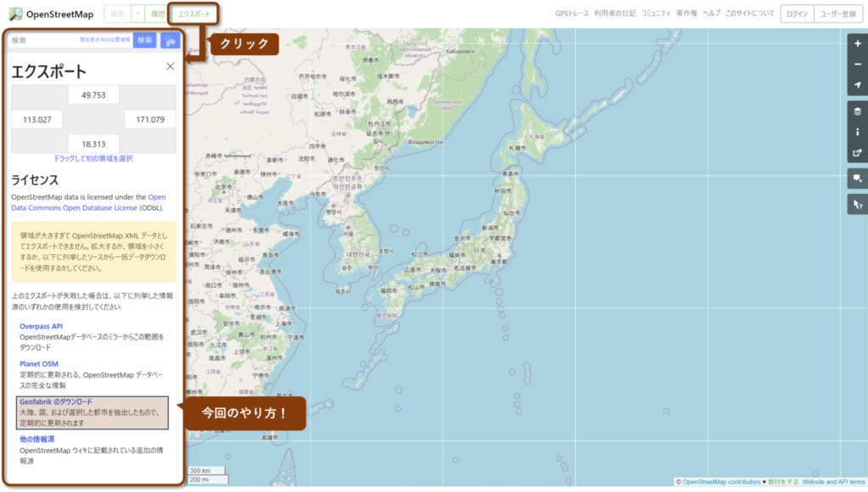The width and height of the screenshot is (868, 492).
Task: Close the エクスポート sidebar panel
Action: pyautogui.click(x=170, y=66)
